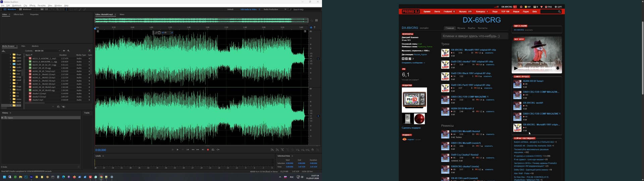Click the PromoDJ search magnifier icon
Image resolution: width=644 pixels, height=181 pixels.
[x=559, y=11]
